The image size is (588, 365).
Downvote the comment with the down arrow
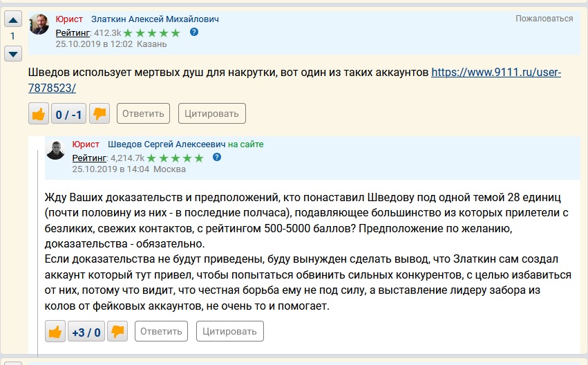pos(13,53)
